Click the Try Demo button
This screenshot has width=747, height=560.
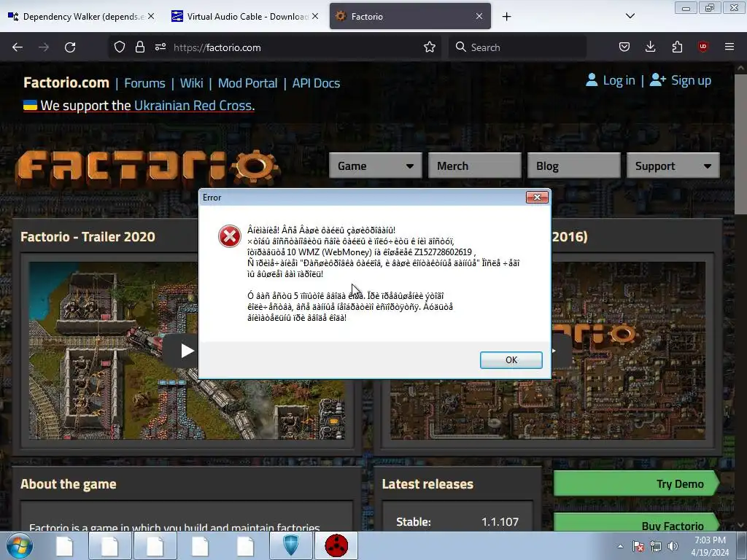(636, 484)
